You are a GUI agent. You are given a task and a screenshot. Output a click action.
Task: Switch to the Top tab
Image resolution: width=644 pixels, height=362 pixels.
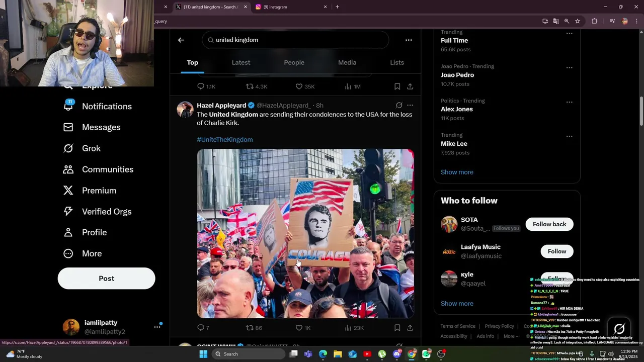coord(193,63)
